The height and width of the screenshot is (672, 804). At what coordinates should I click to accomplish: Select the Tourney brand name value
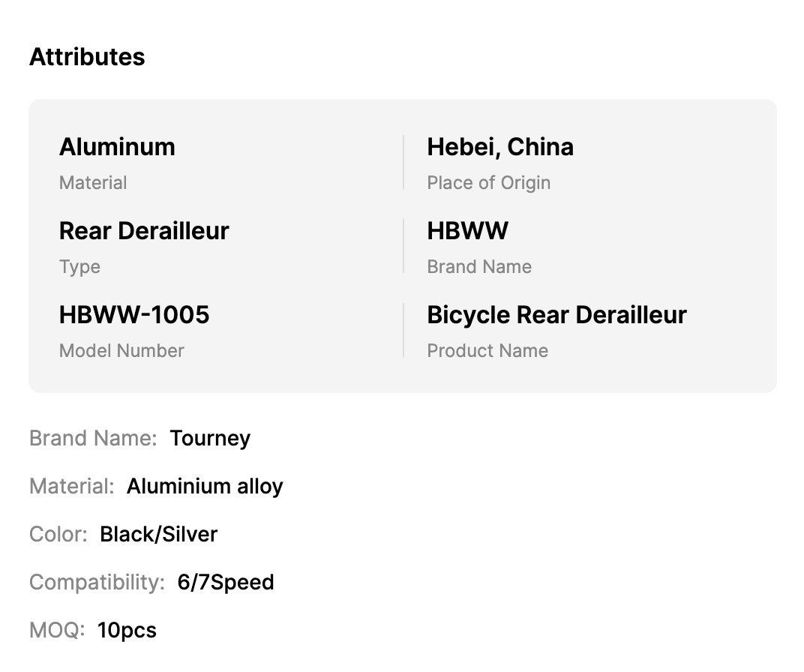point(210,438)
